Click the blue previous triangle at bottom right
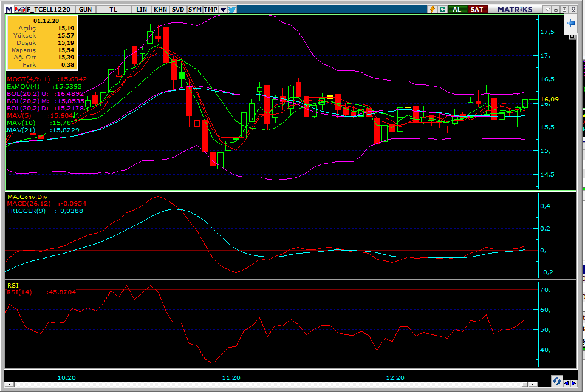The width and height of the screenshot is (585, 392). [x=567, y=383]
